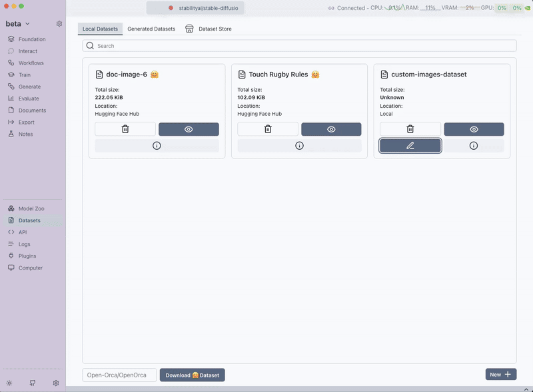
Task: Delete the doc-image-6 dataset
Action: pos(125,129)
